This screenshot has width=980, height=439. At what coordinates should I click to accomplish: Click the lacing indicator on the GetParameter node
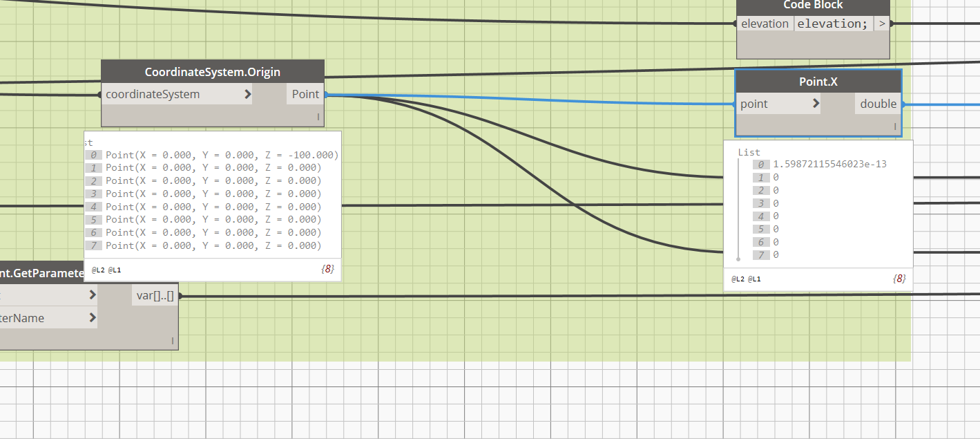pyautogui.click(x=173, y=341)
